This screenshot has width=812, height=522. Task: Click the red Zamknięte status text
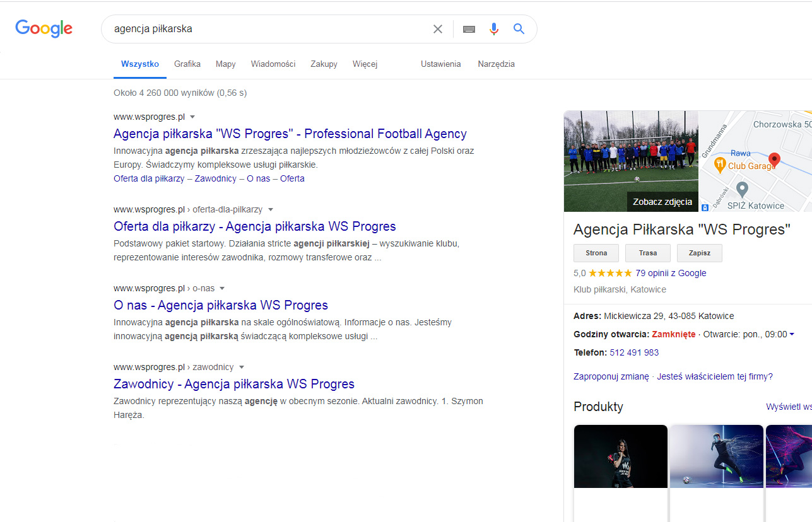(x=674, y=334)
